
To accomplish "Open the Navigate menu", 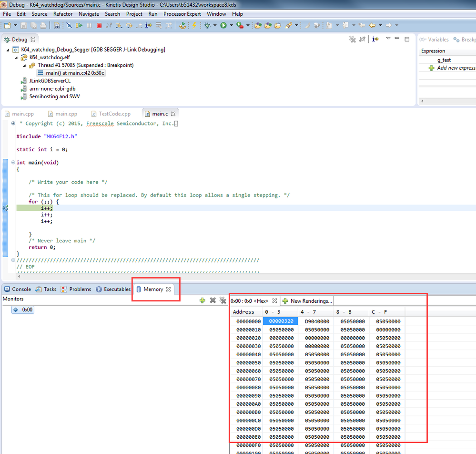I will [x=89, y=14].
